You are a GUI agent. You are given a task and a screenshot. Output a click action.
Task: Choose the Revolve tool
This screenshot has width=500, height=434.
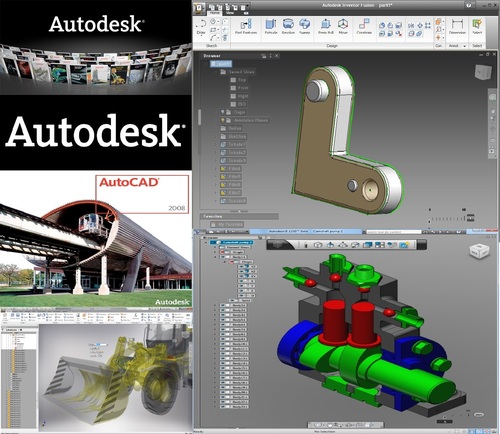(x=288, y=26)
